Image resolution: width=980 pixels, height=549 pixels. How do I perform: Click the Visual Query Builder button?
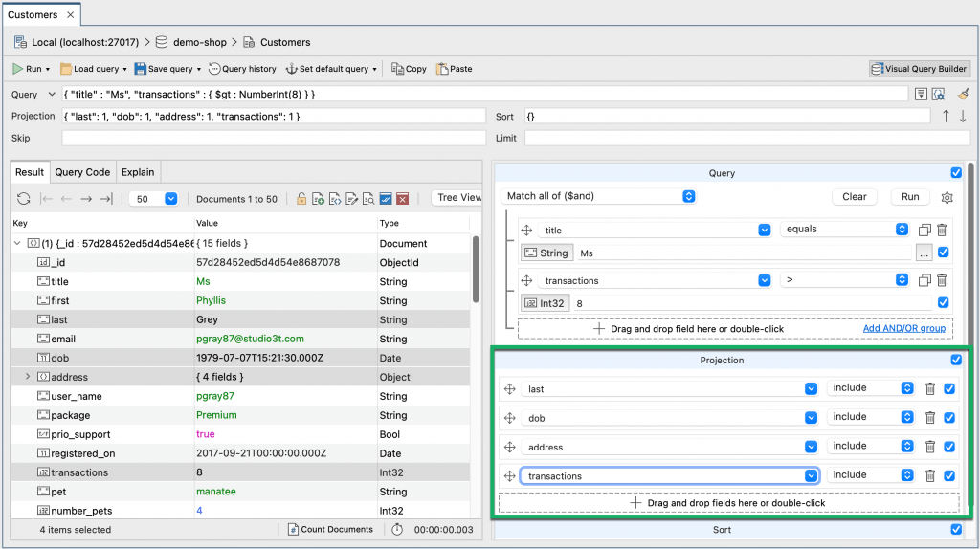919,69
